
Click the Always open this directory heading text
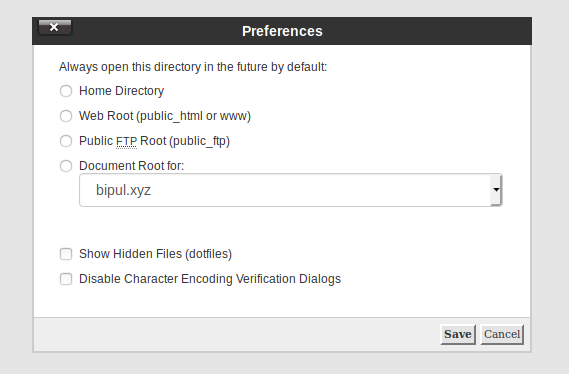click(193, 67)
